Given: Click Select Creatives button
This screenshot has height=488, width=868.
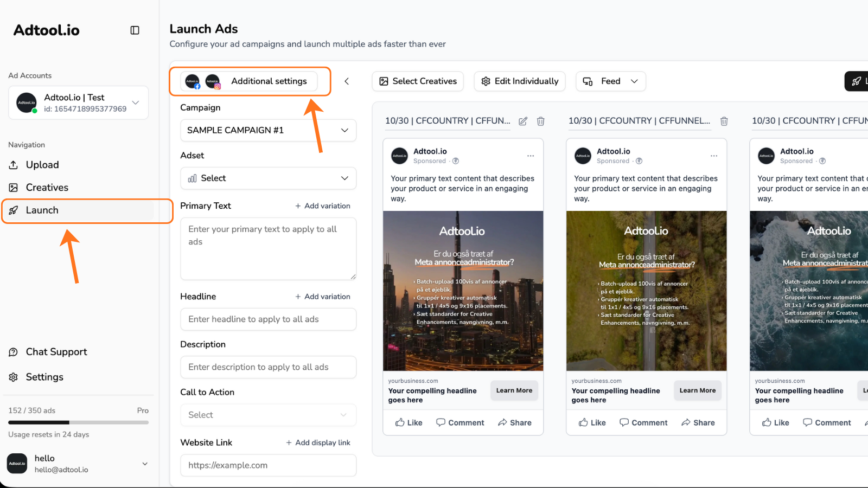Looking at the screenshot, I should [x=418, y=81].
